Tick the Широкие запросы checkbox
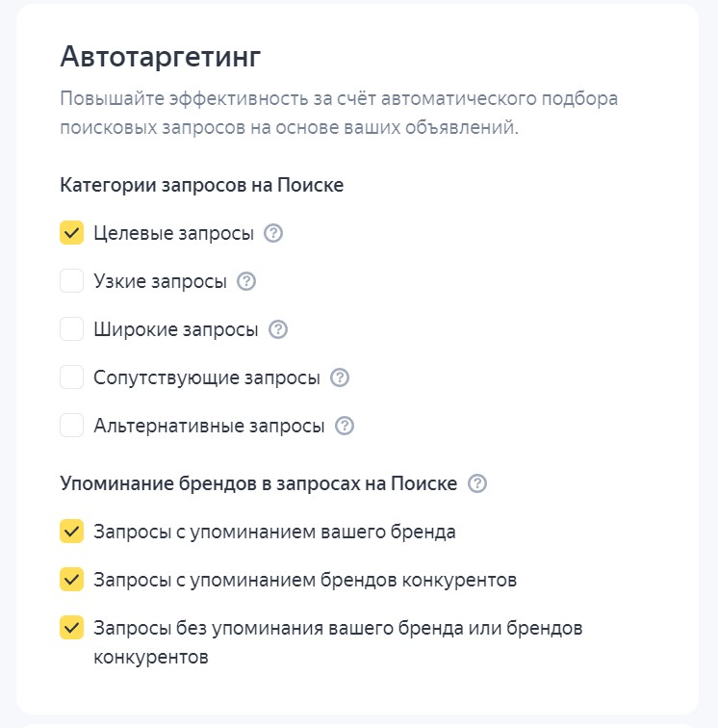The image size is (718, 728). click(x=71, y=329)
